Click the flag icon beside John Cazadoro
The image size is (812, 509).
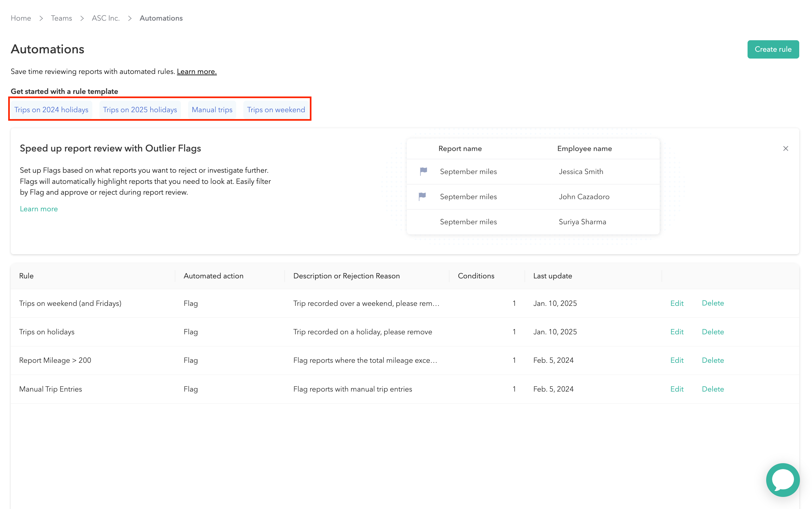422,196
